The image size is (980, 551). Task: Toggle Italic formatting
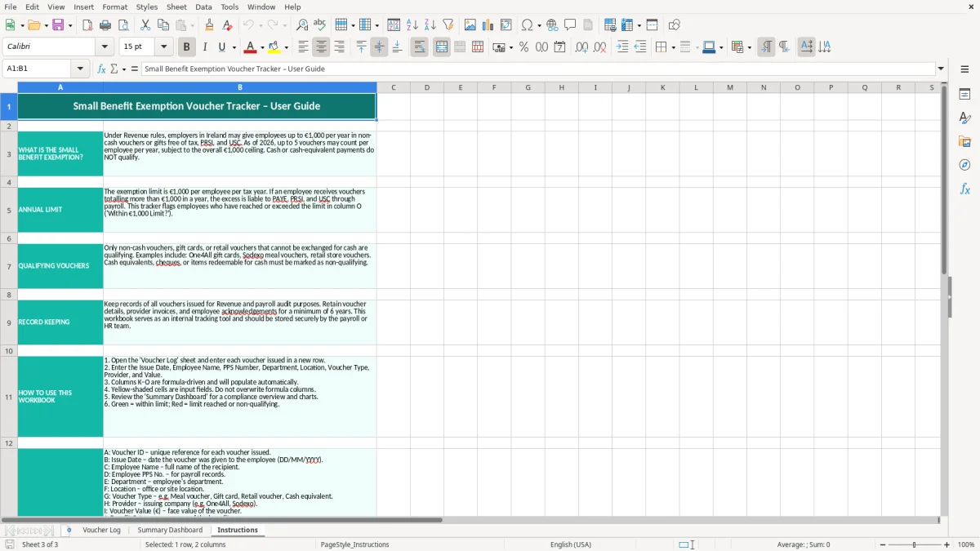click(204, 47)
